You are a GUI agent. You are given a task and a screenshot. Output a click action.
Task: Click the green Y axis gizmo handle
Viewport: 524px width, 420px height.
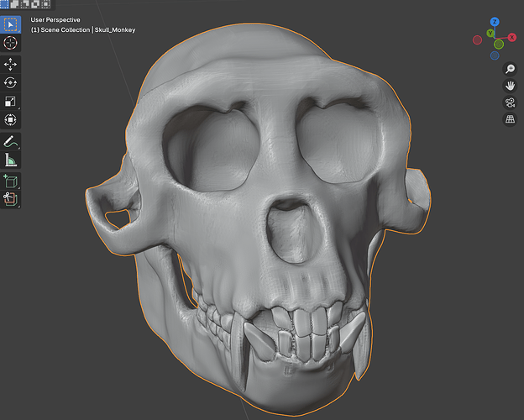(x=490, y=33)
